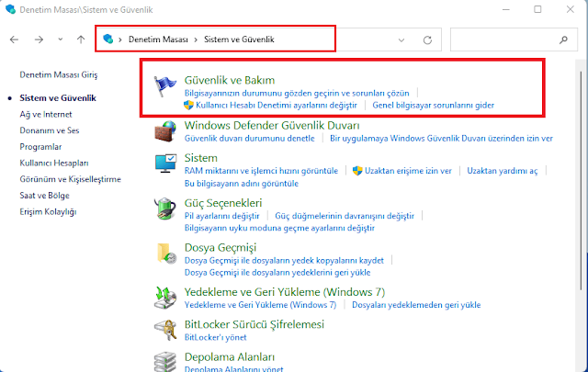Open Ağ ve Internet category
The image size is (588, 372).
tap(46, 115)
